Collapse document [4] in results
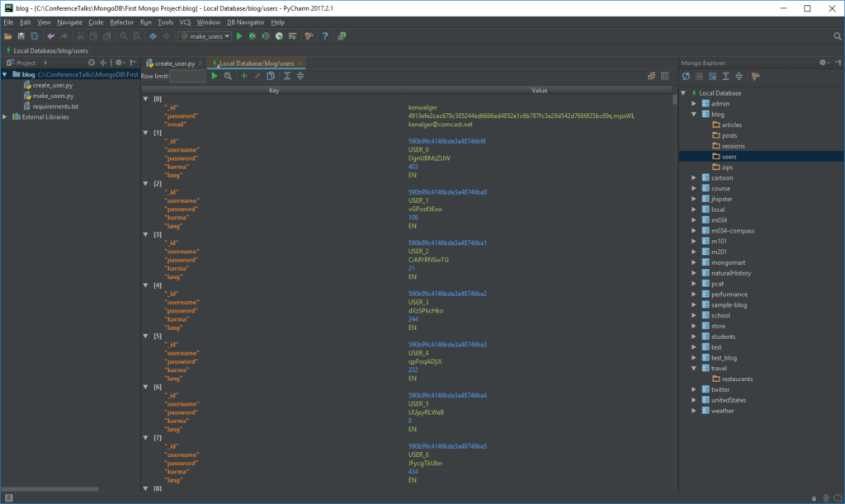 (x=145, y=285)
